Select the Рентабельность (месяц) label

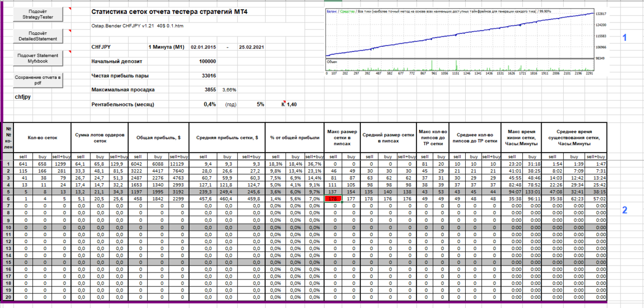coord(123,104)
